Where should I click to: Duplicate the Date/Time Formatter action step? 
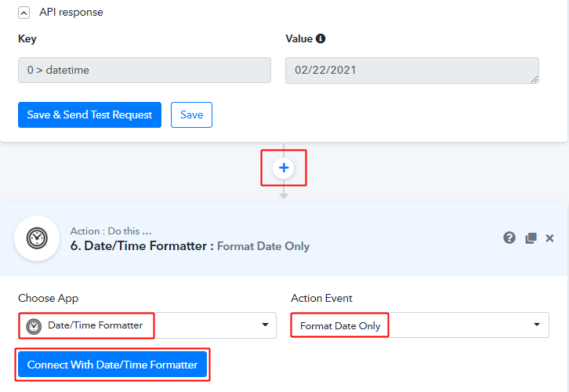coord(531,238)
